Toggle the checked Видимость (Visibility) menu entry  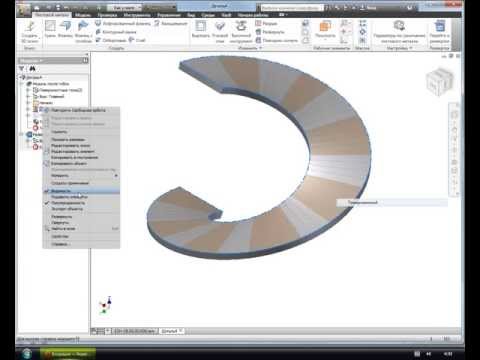click(81, 191)
